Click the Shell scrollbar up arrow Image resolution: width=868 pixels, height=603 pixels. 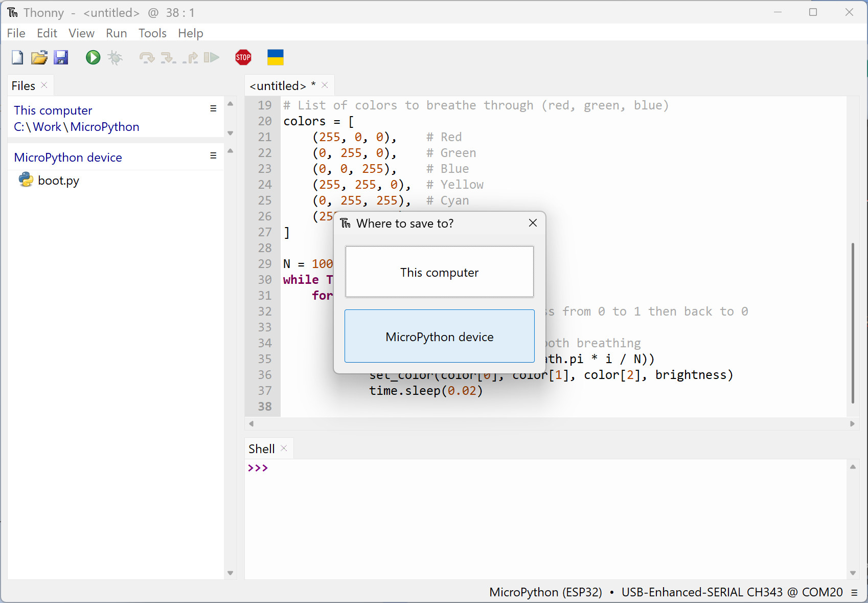click(853, 466)
